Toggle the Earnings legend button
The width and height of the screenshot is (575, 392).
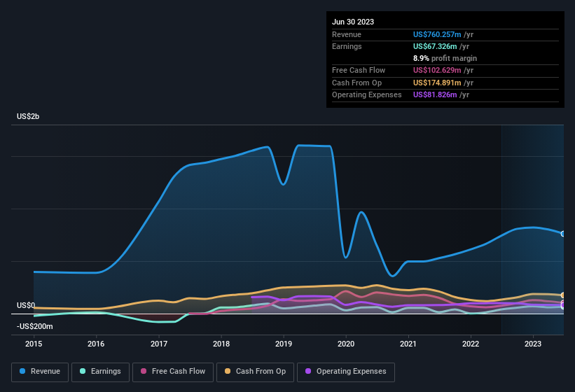pyautogui.click(x=100, y=372)
